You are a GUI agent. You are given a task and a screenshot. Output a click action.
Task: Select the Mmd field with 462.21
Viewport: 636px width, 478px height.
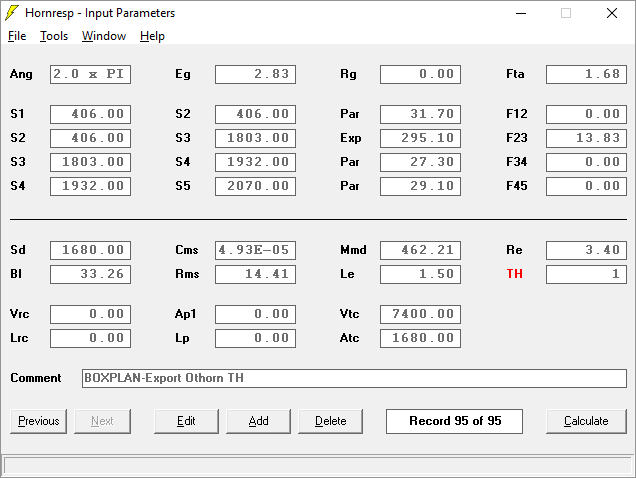(x=421, y=250)
